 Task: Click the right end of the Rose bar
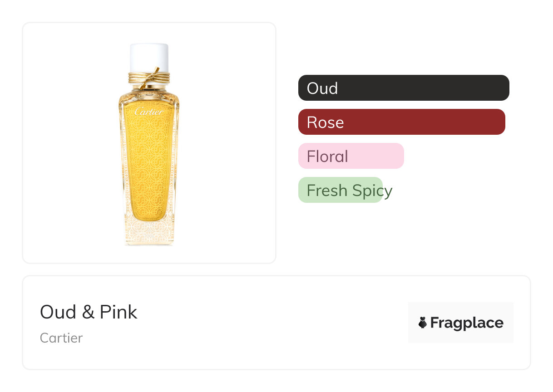(499, 122)
